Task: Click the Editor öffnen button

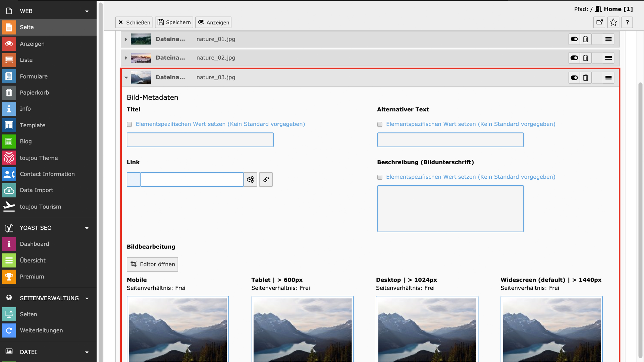Action: tap(152, 264)
